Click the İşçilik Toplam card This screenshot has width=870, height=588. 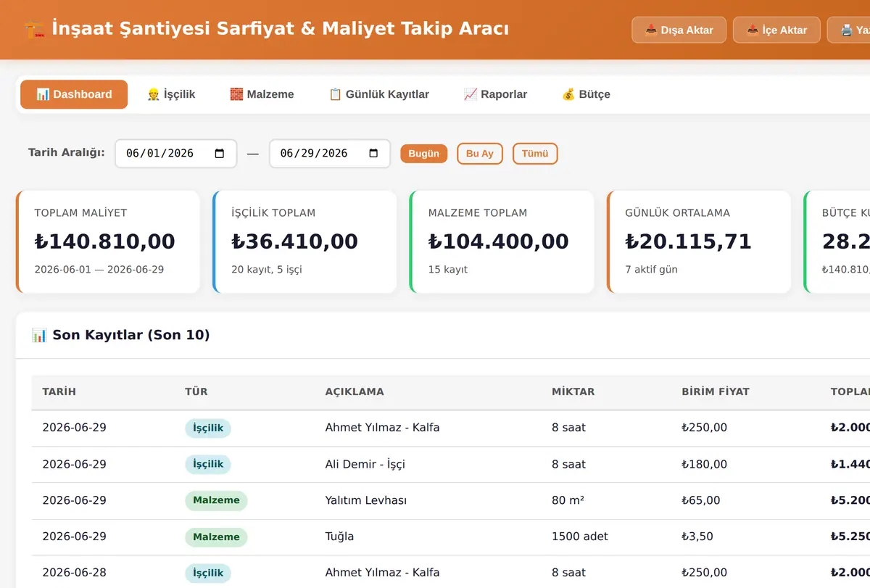point(304,242)
